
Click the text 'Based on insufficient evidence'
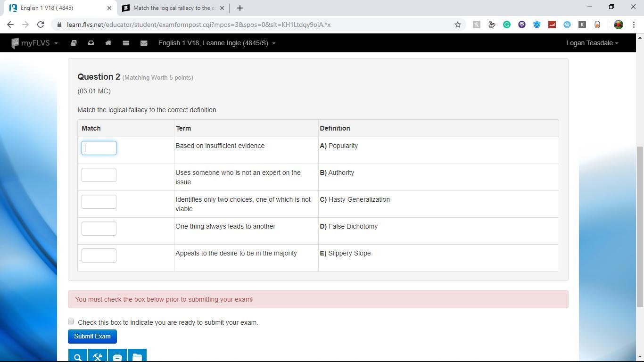click(220, 146)
